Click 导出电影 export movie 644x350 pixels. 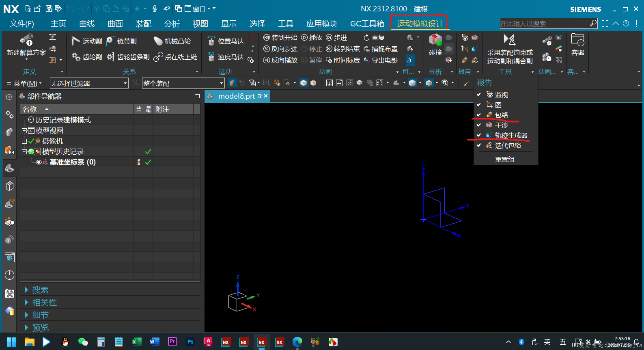(x=381, y=60)
